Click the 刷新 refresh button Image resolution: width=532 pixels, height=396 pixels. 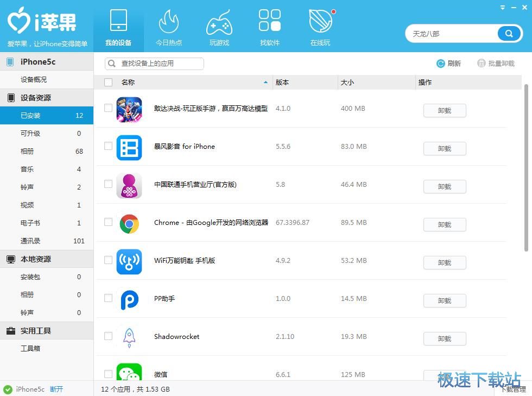coord(448,64)
